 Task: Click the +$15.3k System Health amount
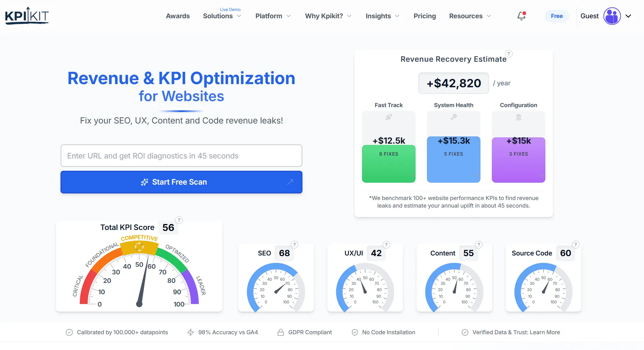(x=454, y=141)
